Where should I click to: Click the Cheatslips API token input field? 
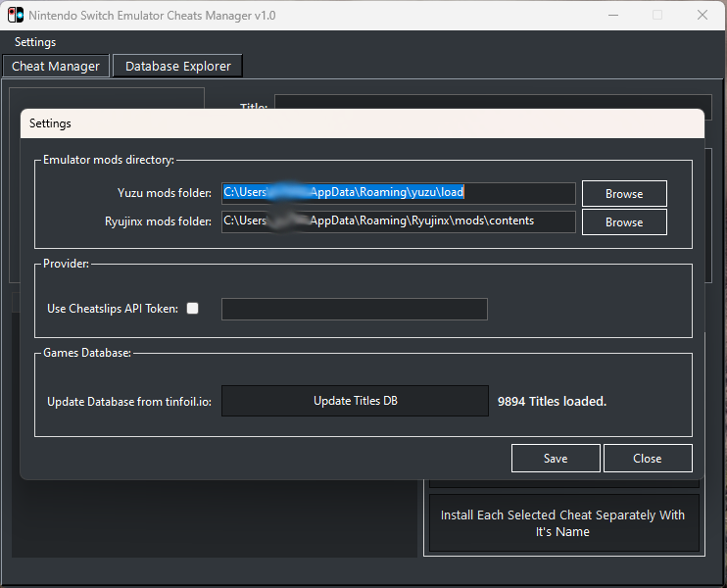[x=355, y=309]
